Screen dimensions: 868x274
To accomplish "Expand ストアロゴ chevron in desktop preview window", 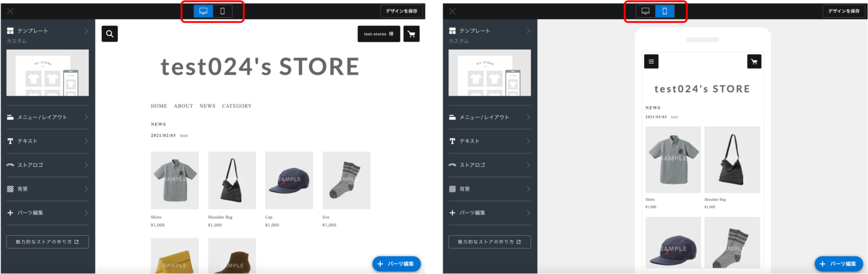I will 86,165.
